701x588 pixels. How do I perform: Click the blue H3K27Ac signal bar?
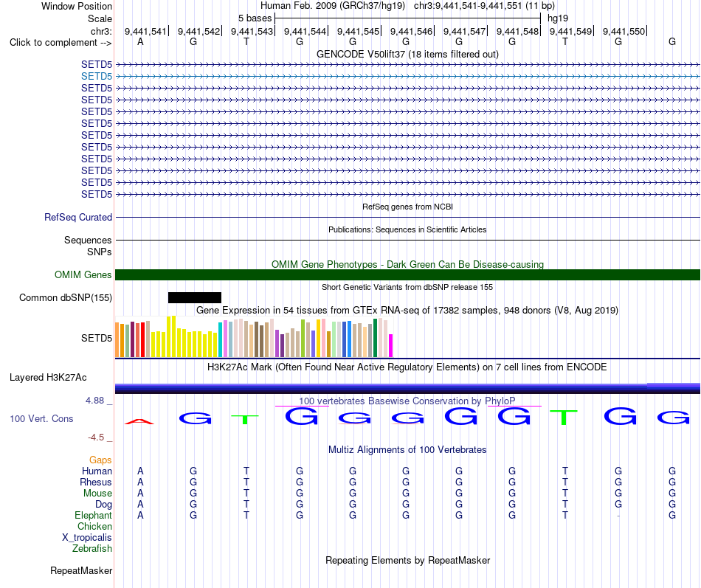[407, 388]
